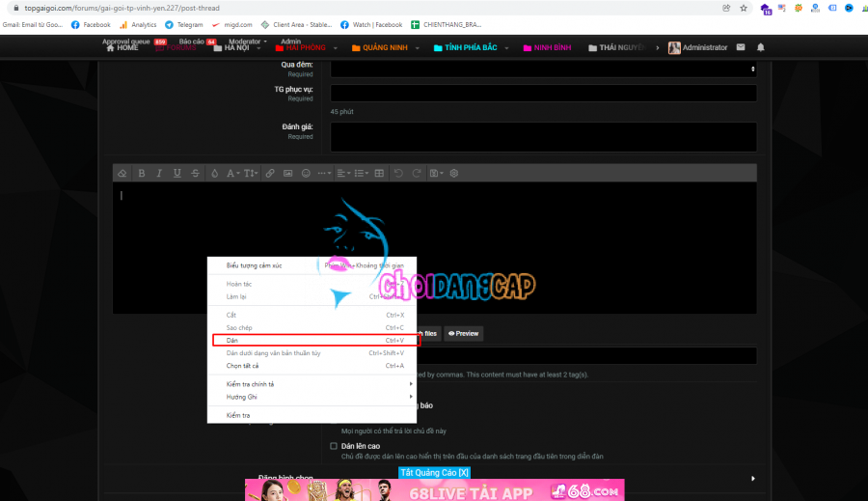This screenshot has height=501, width=868.
Task: Toggle BB code mode gear icon
Action: pyautogui.click(x=454, y=173)
